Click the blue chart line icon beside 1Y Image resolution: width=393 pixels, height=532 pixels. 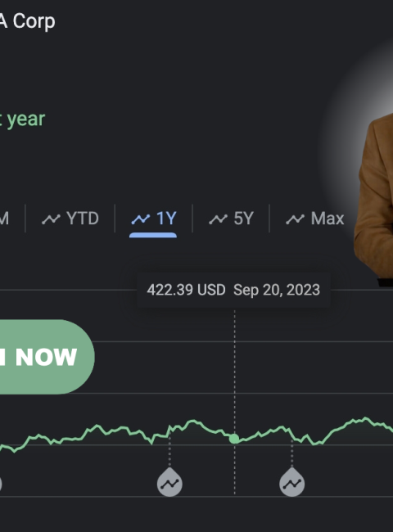[141, 219]
